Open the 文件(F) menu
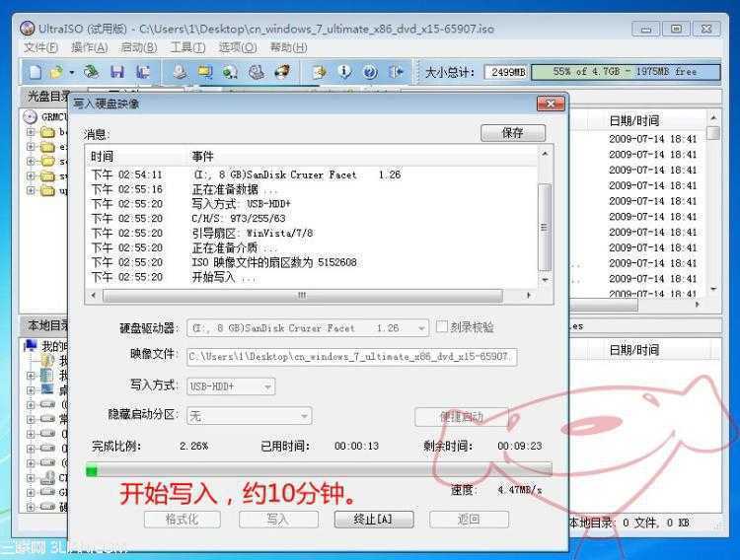 41,47
